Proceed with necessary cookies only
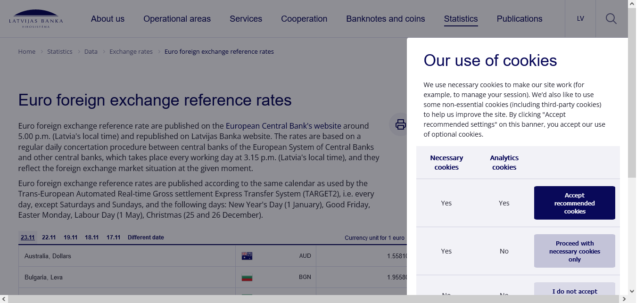This screenshot has height=303, width=644. (574, 251)
